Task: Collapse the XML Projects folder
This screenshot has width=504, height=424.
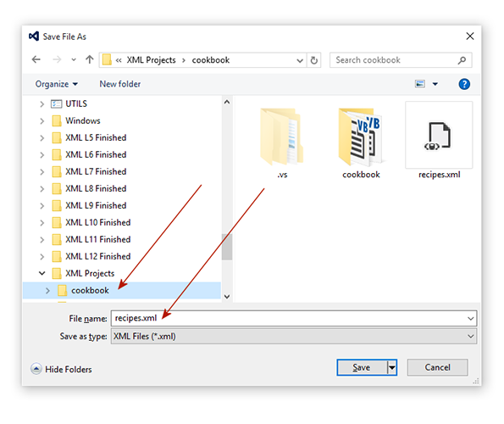Action: (x=42, y=273)
